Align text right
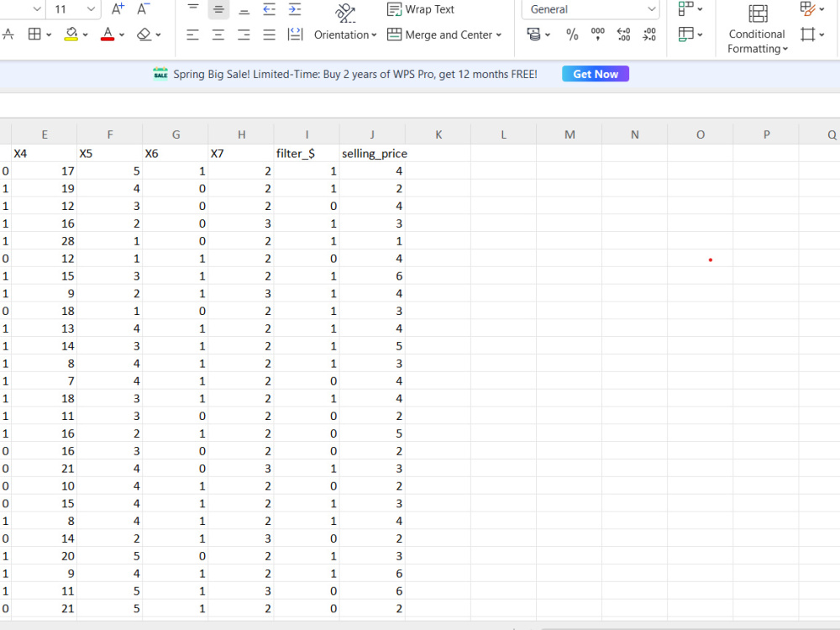 (x=244, y=34)
